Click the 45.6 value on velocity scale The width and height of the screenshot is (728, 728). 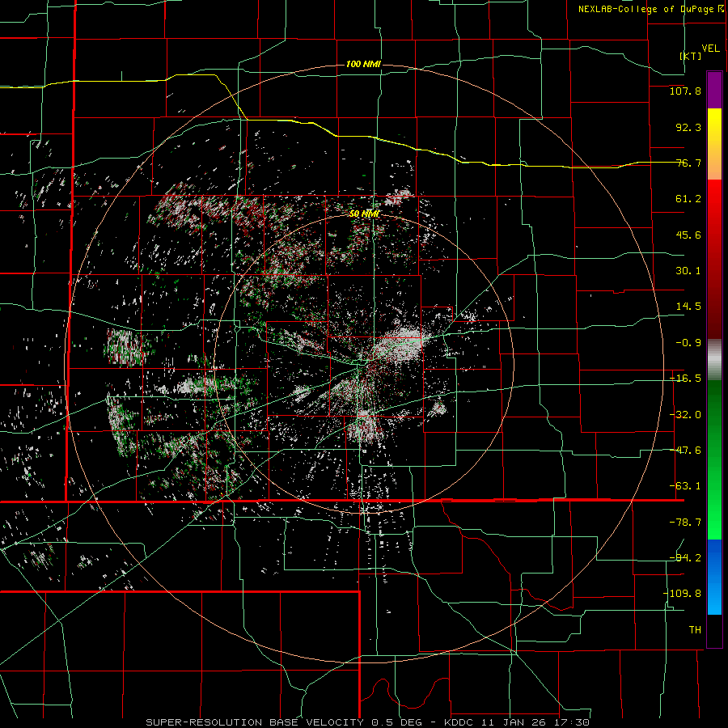click(x=688, y=235)
